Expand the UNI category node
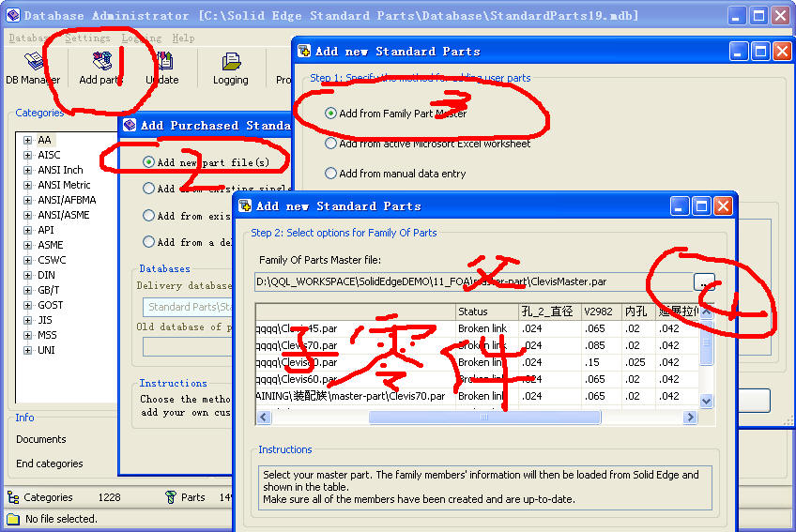This screenshot has width=796, height=532. point(28,350)
